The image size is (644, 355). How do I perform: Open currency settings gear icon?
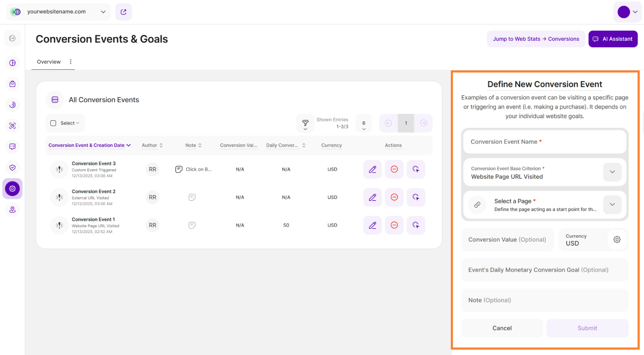click(617, 240)
